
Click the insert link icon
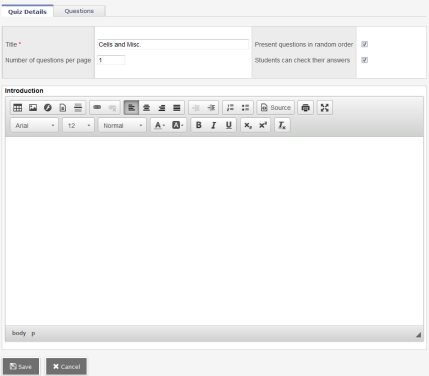tap(97, 108)
